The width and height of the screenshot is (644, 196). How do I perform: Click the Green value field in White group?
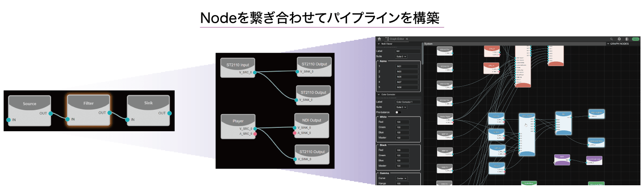tap(402, 127)
